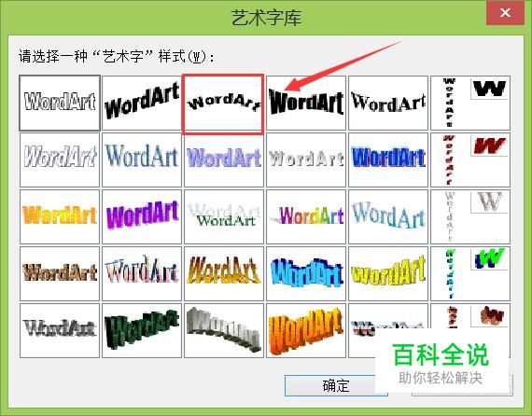
Task: Choose the blue-gray serif WordArt style
Action: tap(142, 160)
